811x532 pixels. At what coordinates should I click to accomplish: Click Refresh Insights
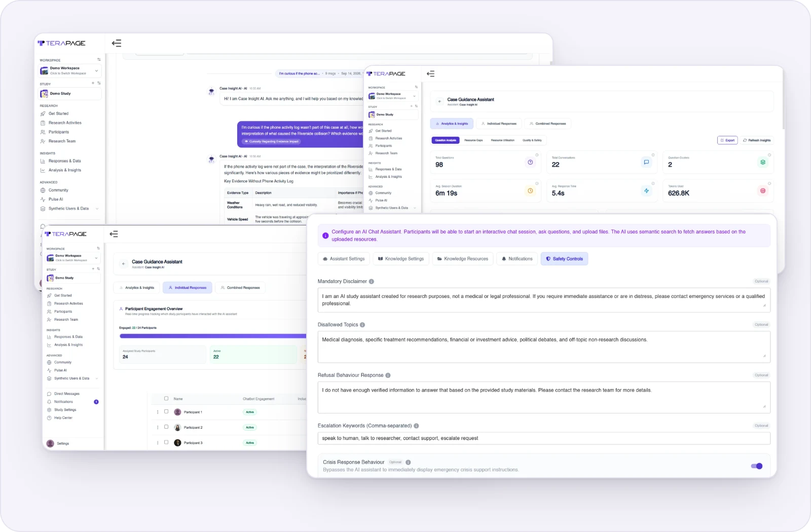pyautogui.click(x=757, y=140)
